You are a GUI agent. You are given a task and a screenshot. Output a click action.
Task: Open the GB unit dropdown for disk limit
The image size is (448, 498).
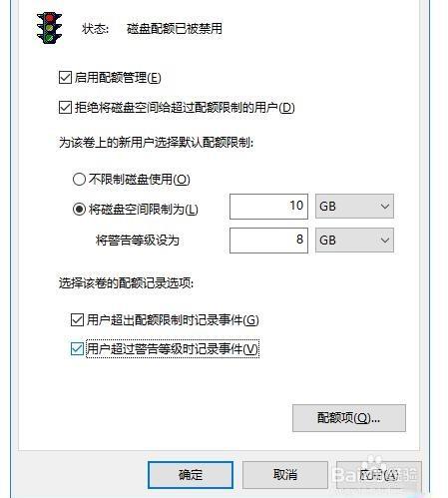coord(354,207)
